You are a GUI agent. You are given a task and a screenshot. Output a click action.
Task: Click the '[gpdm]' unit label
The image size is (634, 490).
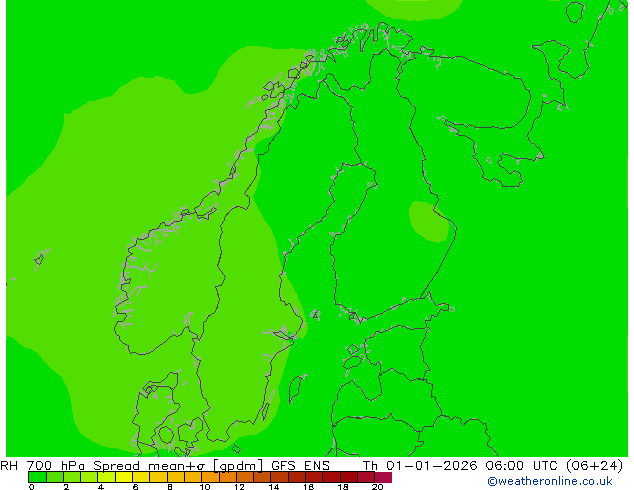238,466
